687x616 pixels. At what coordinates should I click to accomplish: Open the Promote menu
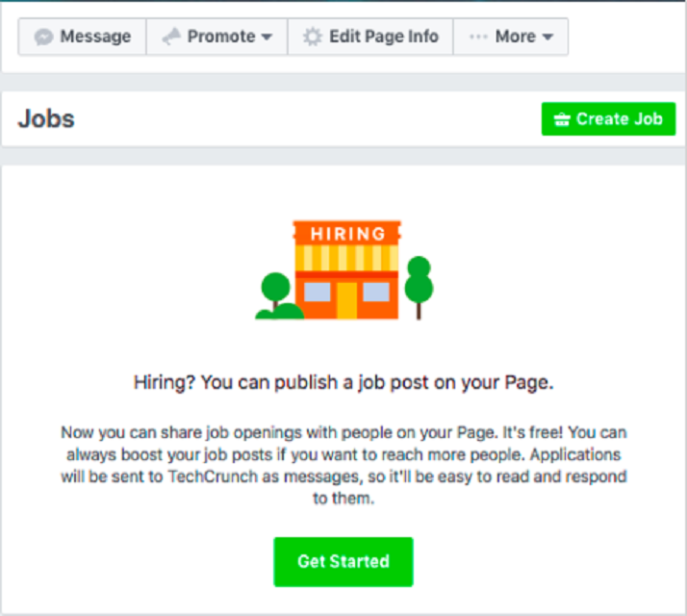click(216, 37)
